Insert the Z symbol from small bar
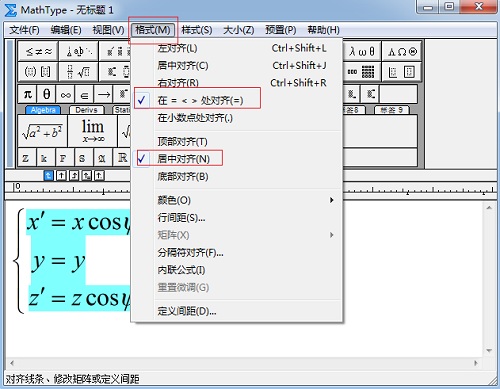Image resolution: width=500 pixels, height=389 pixels. click(x=25, y=158)
